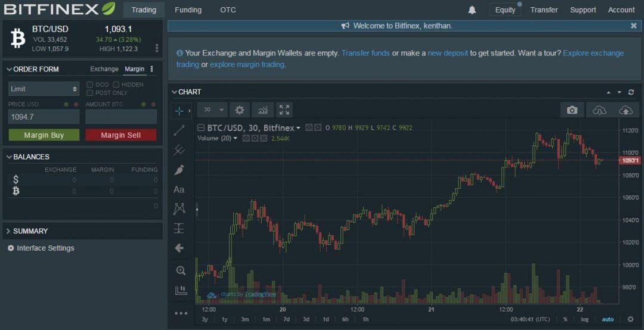
Task: Open the Support page
Action: pos(583,10)
